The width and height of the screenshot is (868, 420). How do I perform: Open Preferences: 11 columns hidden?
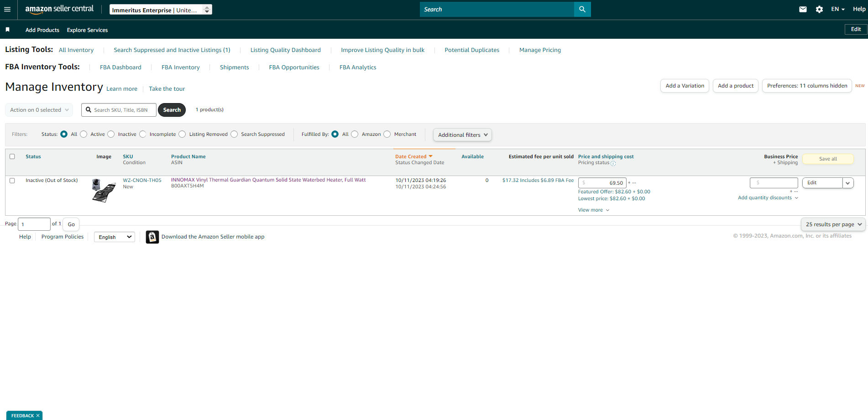pos(807,86)
